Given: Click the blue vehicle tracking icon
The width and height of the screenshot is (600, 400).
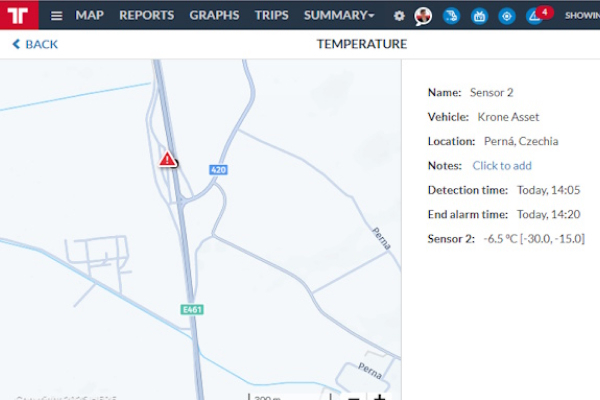Looking at the screenshot, I should point(451,16).
